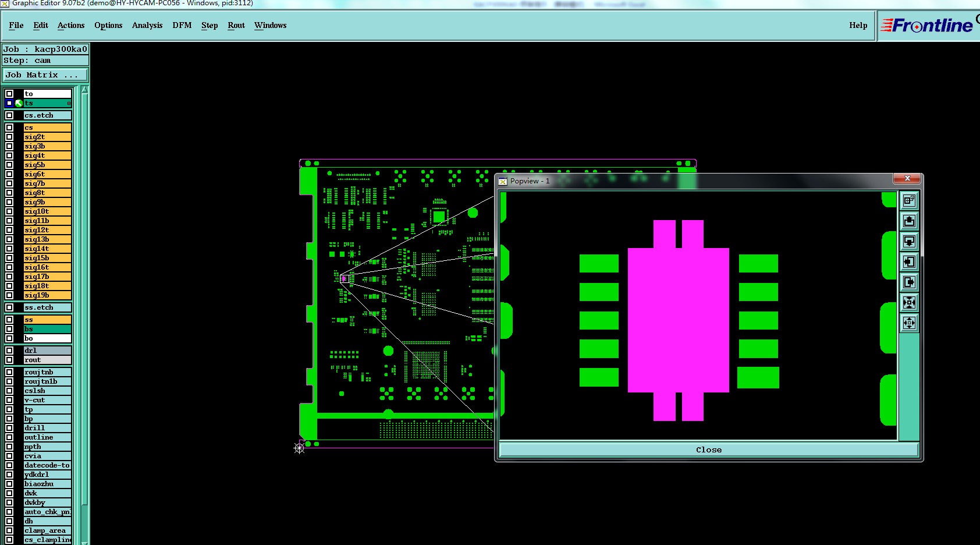
Task: Open the DFM menu
Action: click(182, 25)
